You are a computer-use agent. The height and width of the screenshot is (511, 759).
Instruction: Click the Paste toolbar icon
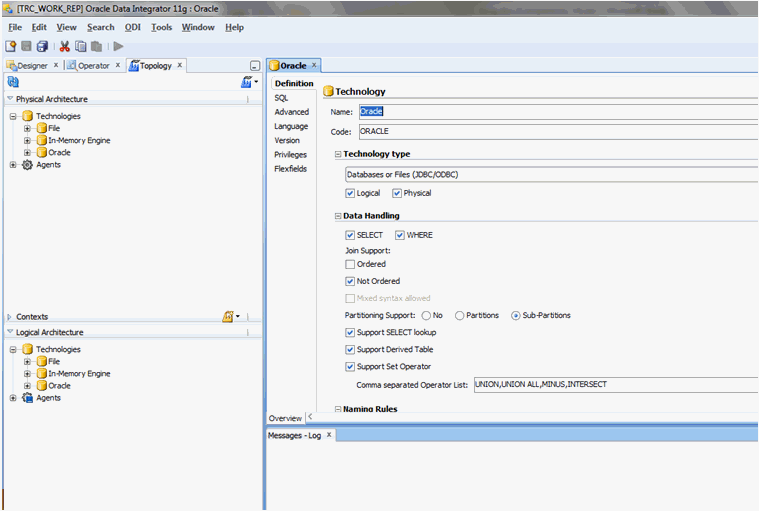coord(96,46)
